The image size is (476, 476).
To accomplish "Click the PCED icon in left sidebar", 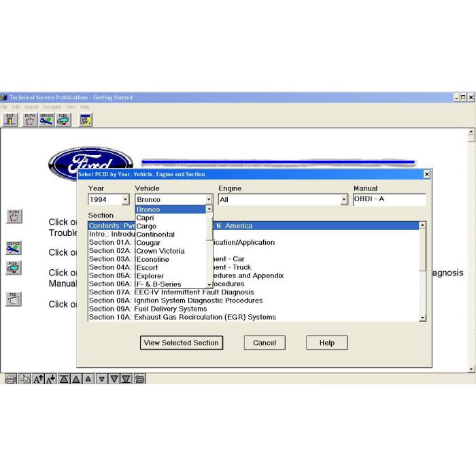I will click(x=14, y=268).
